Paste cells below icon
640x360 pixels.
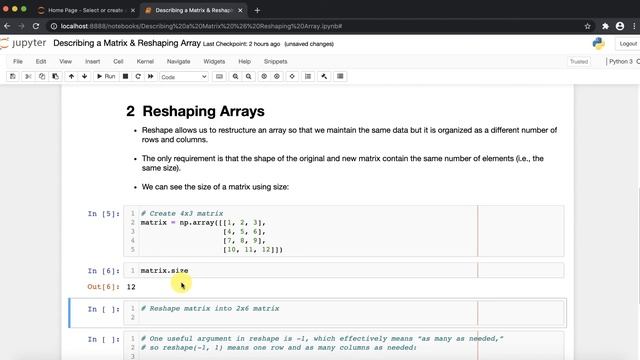tap(55, 76)
